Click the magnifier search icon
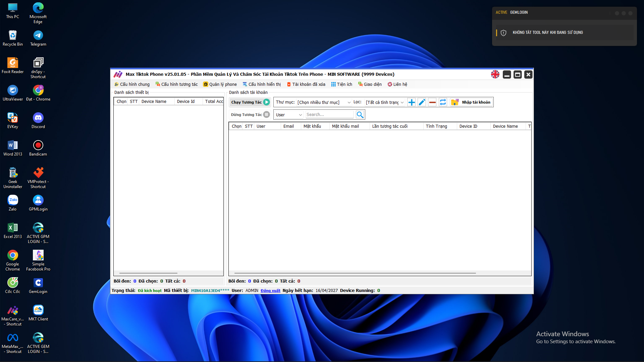 point(360,115)
